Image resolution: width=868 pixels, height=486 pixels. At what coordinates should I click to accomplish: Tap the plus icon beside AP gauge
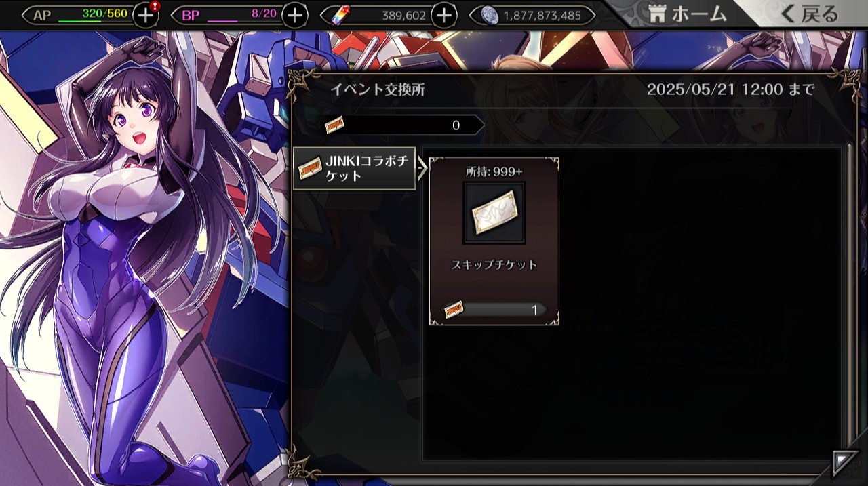tap(146, 14)
